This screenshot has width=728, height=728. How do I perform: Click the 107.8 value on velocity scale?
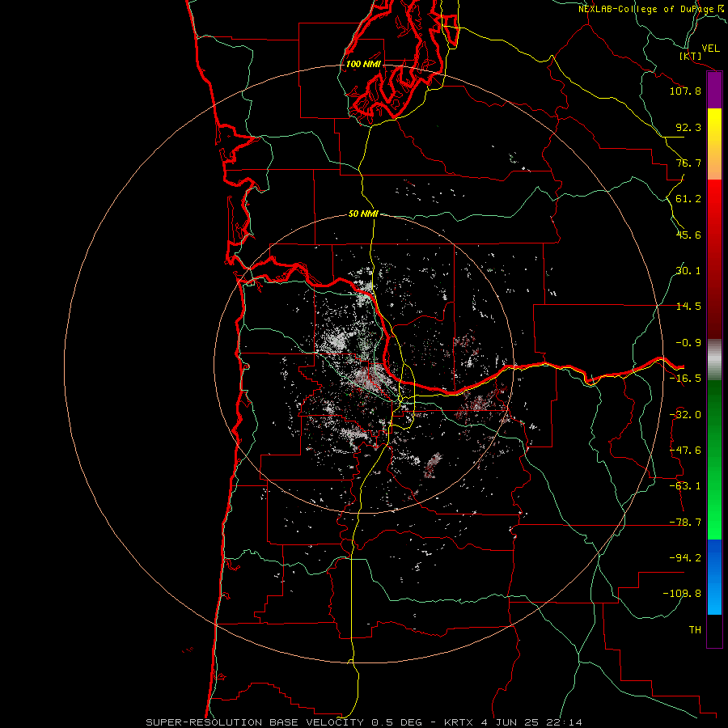pyautogui.click(x=685, y=91)
